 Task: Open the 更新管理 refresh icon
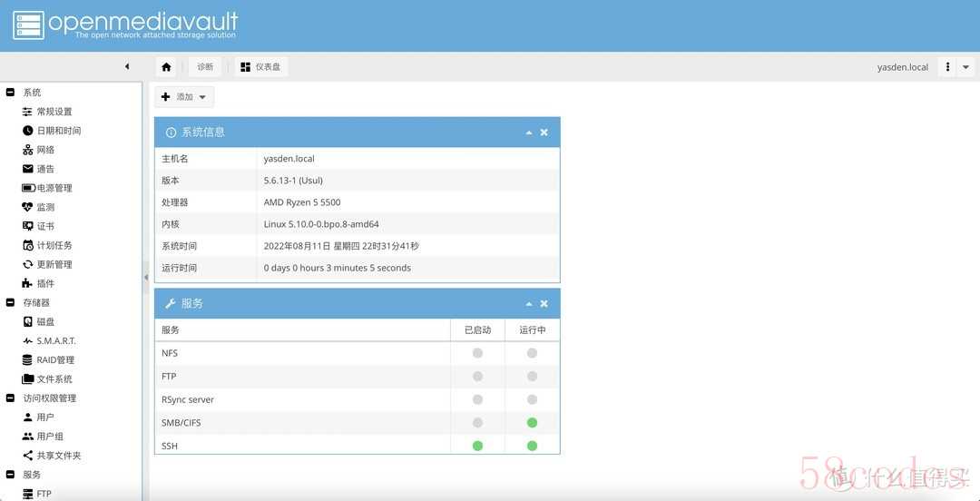point(27,265)
